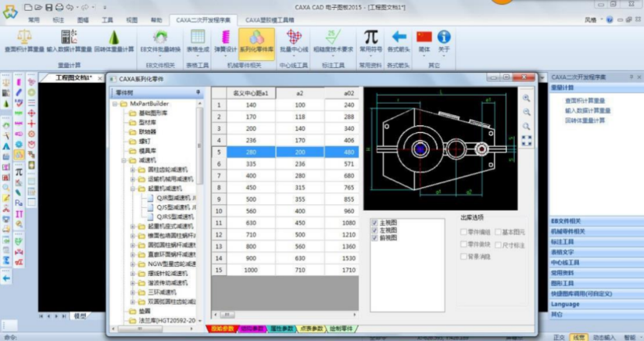This screenshot has height=341, width=644.
Task: Open the Language side panel section
Action: (x=596, y=304)
